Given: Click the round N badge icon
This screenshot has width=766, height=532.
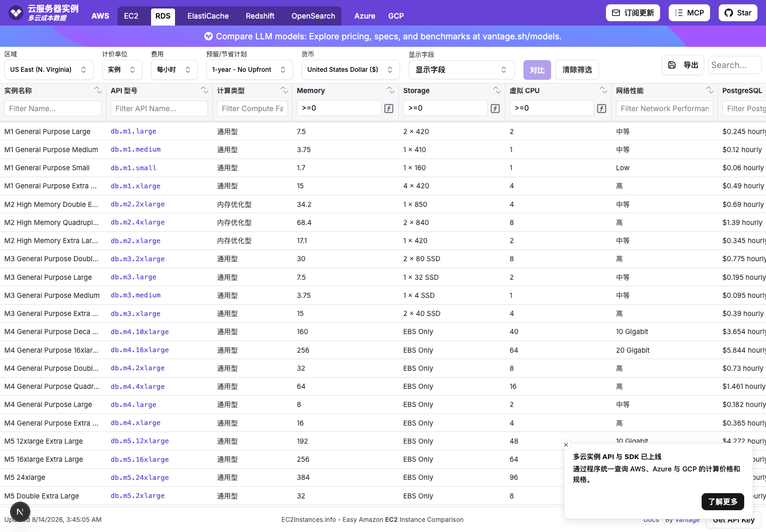Looking at the screenshot, I should coord(20,512).
